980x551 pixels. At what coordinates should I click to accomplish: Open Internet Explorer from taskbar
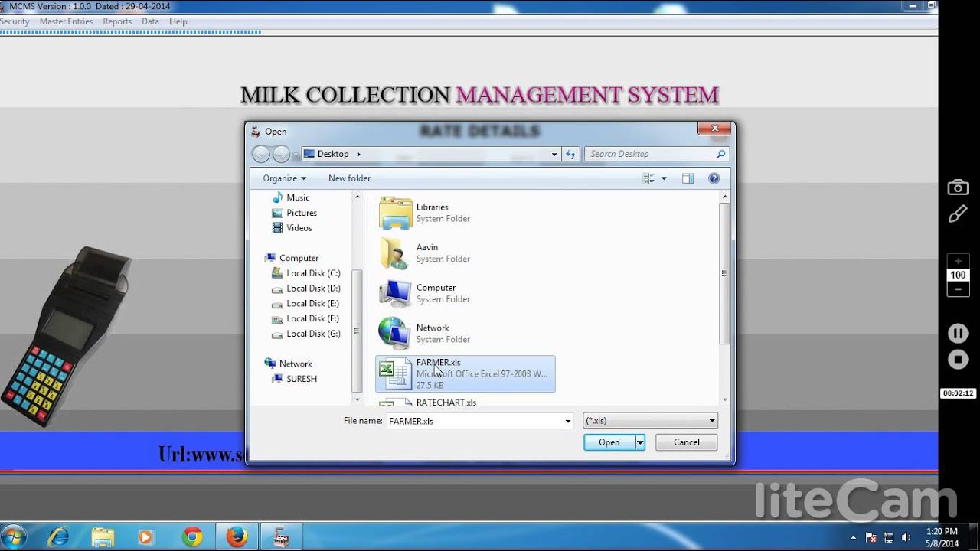click(58, 537)
